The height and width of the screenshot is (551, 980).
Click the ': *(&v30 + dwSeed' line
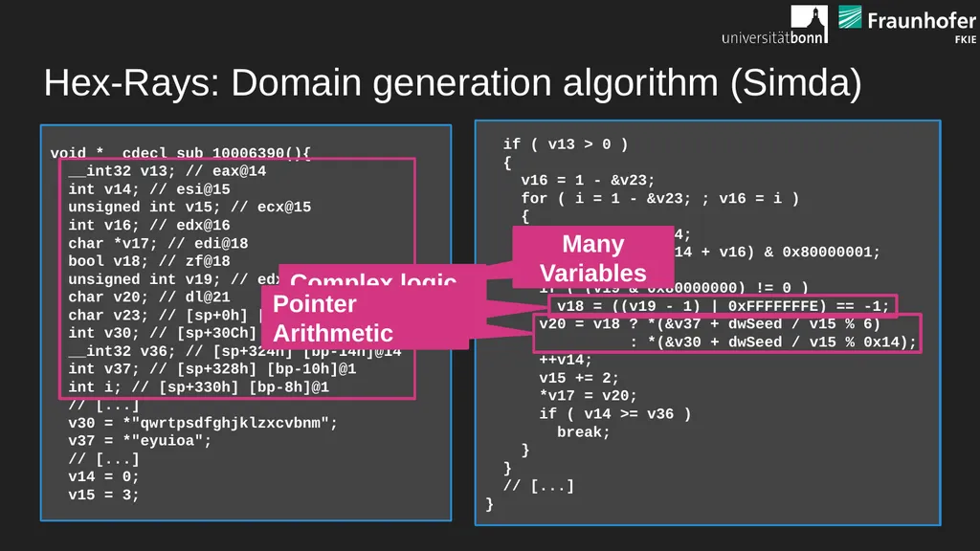point(773,342)
